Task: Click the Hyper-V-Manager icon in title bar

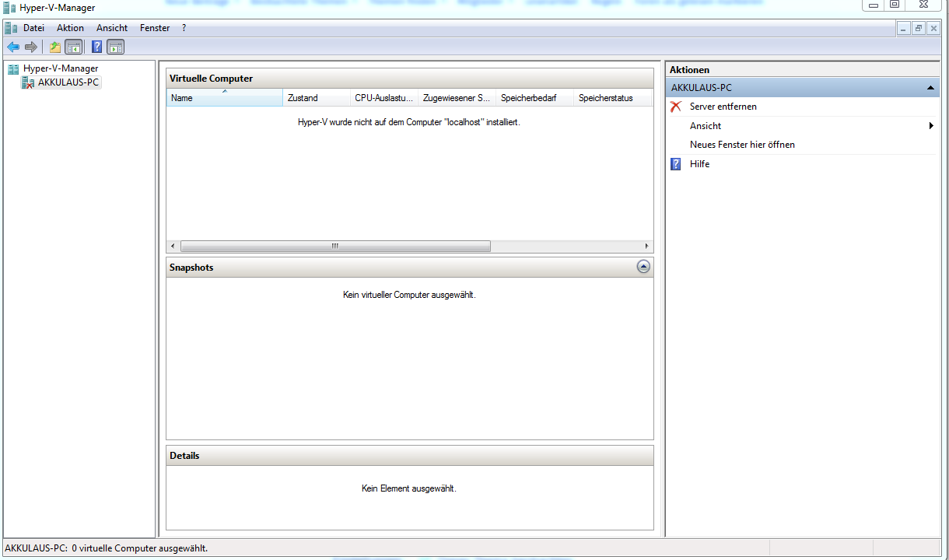Action: pyautogui.click(x=9, y=8)
